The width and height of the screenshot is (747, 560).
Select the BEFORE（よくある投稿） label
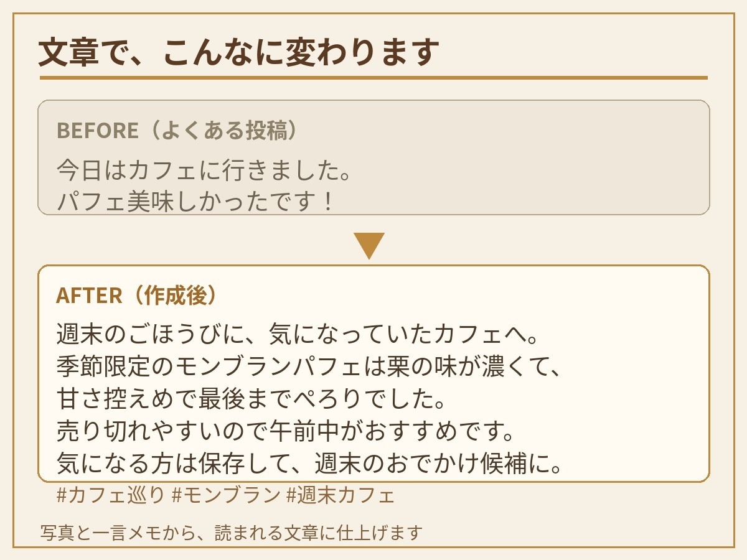[177, 130]
